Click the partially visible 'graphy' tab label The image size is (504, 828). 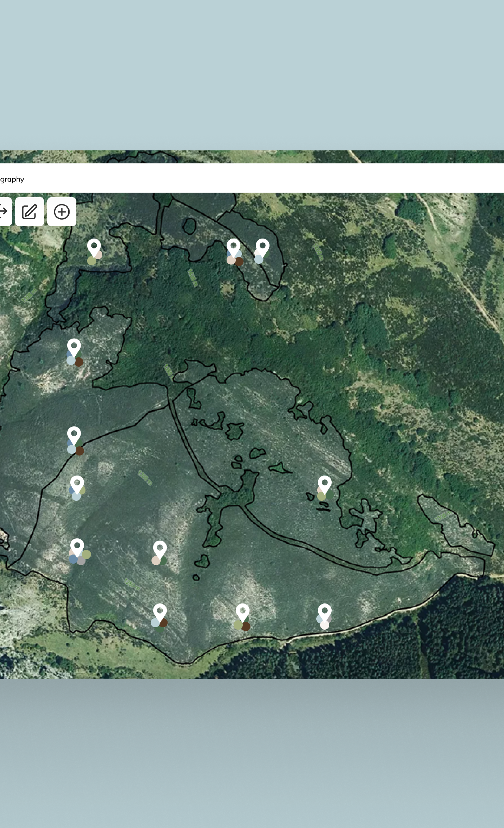tap(12, 179)
